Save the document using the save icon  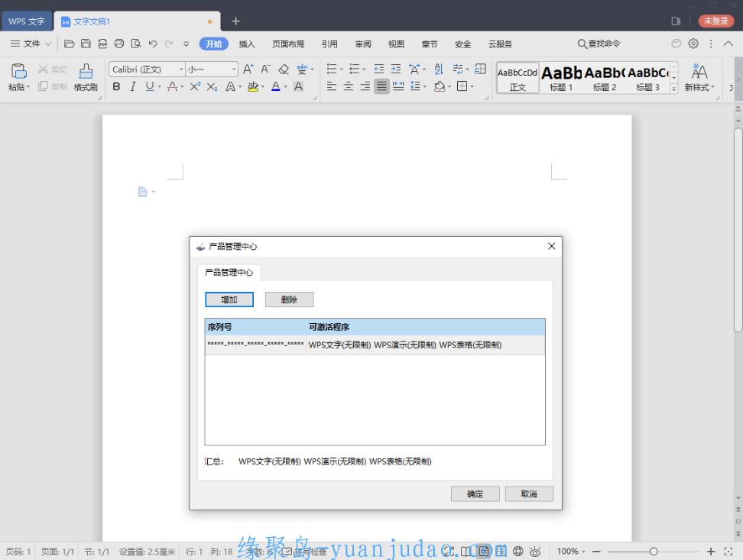[x=86, y=44]
